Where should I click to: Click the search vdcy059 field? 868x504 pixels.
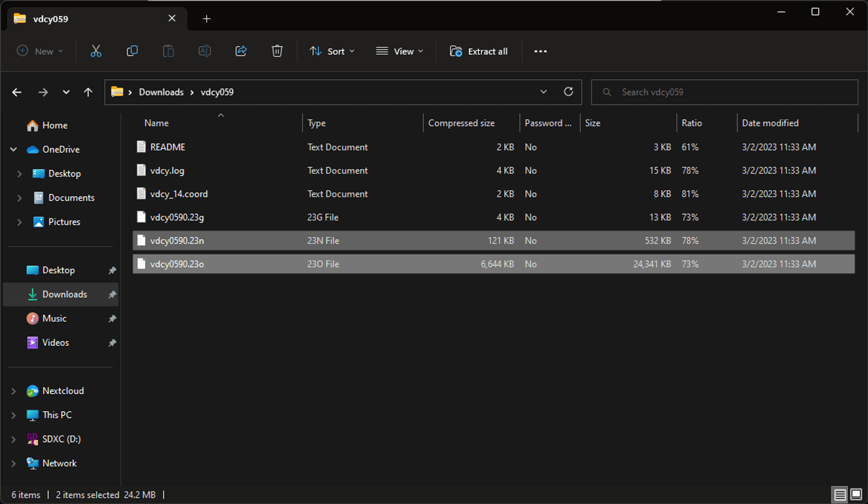725,92
